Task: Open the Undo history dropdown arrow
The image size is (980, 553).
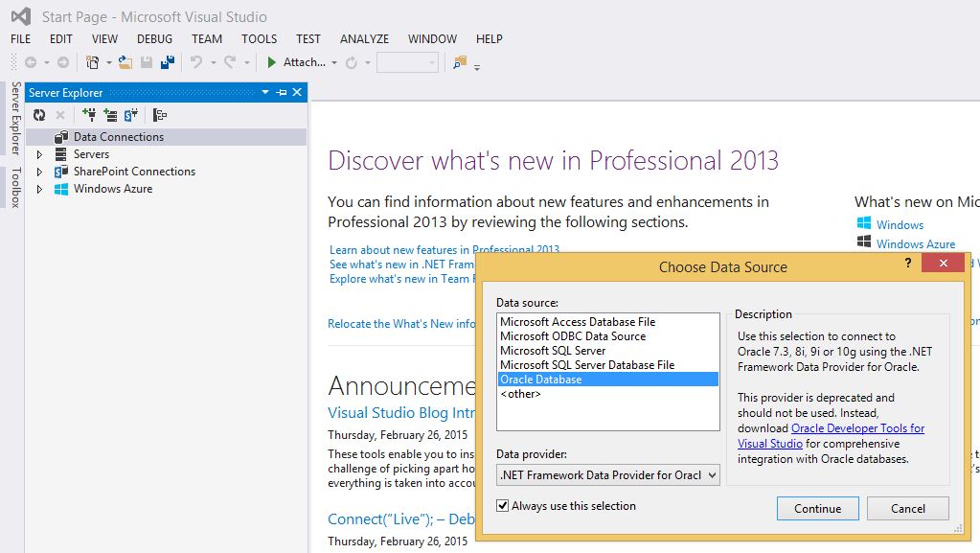Action: tap(213, 63)
